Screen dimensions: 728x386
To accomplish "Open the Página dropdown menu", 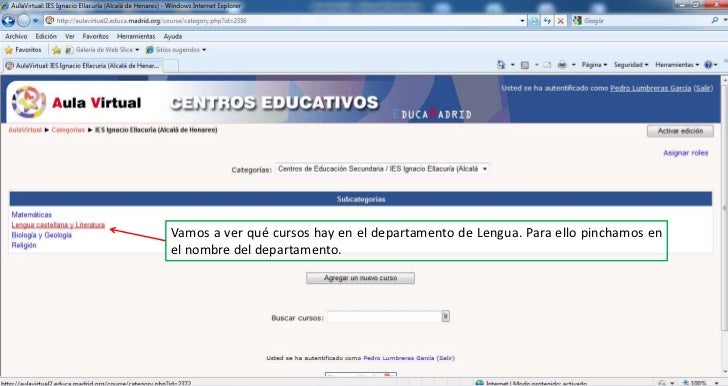I will [x=594, y=65].
